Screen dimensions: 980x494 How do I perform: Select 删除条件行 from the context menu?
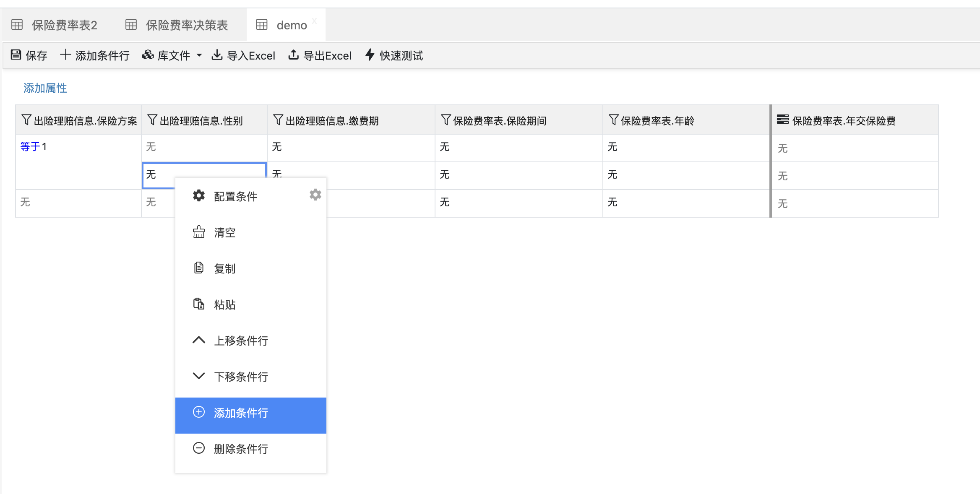(x=241, y=449)
